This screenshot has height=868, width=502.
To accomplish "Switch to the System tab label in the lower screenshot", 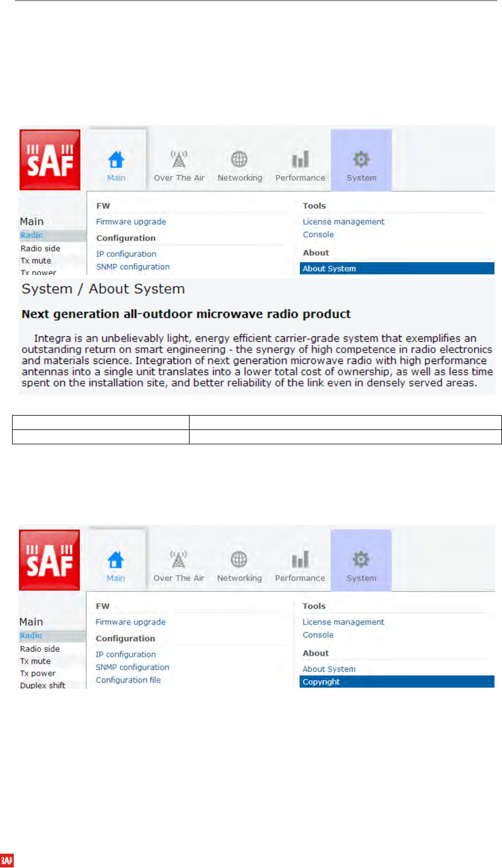I will pyautogui.click(x=361, y=578).
